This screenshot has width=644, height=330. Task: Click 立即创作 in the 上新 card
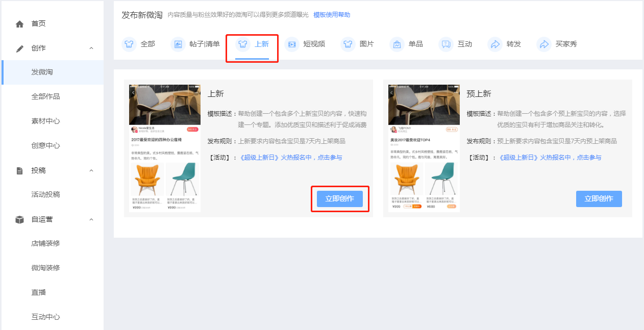pyautogui.click(x=340, y=199)
